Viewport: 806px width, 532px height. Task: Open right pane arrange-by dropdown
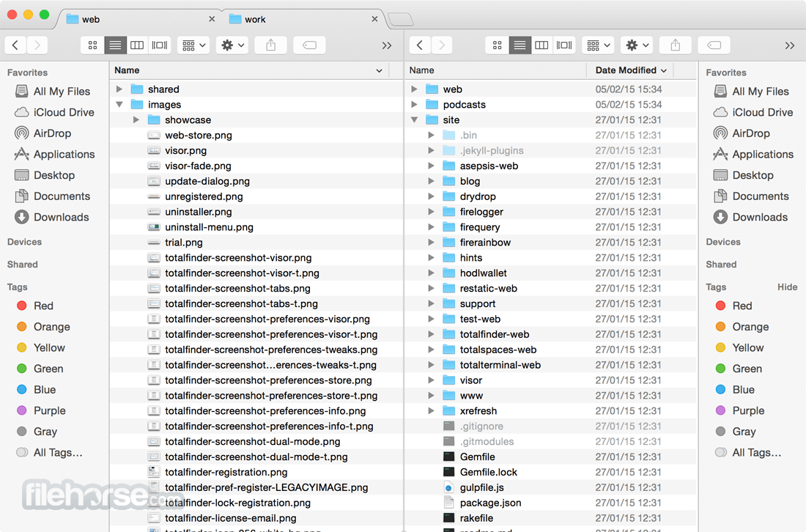pyautogui.click(x=598, y=45)
